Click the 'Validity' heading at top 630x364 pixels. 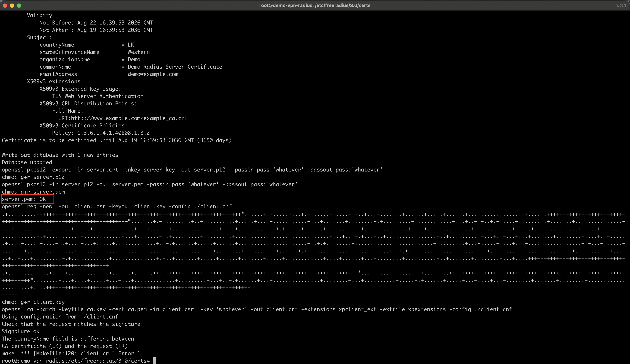tap(39, 15)
